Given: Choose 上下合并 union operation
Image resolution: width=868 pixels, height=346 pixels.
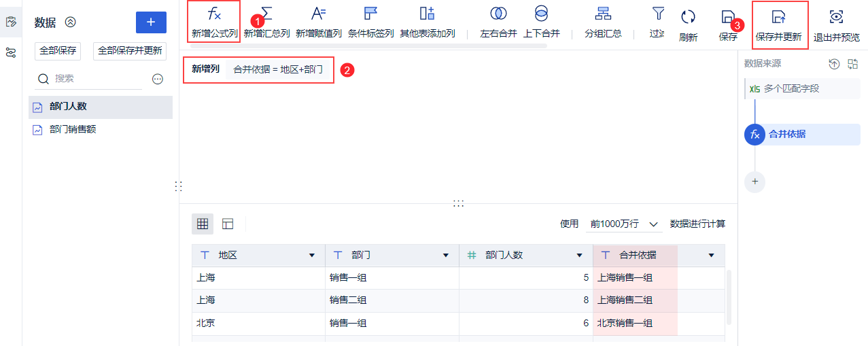Looking at the screenshot, I should 541,22.
